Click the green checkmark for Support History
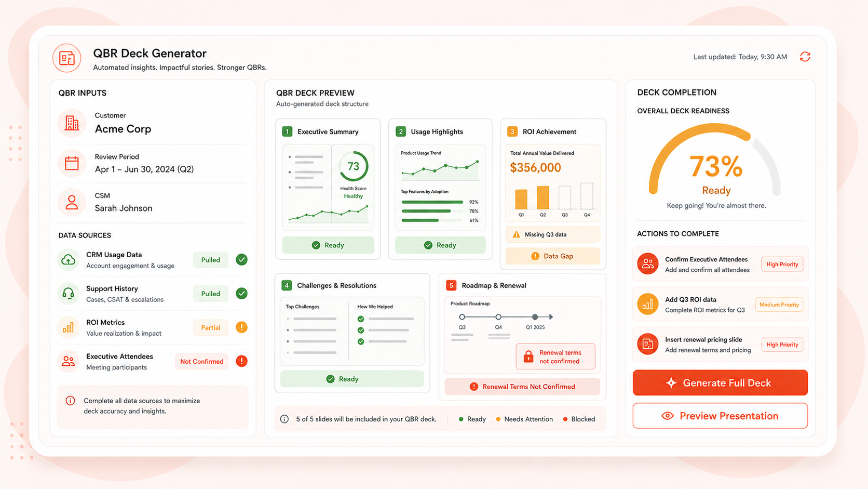This screenshot has width=868, height=489. (241, 294)
